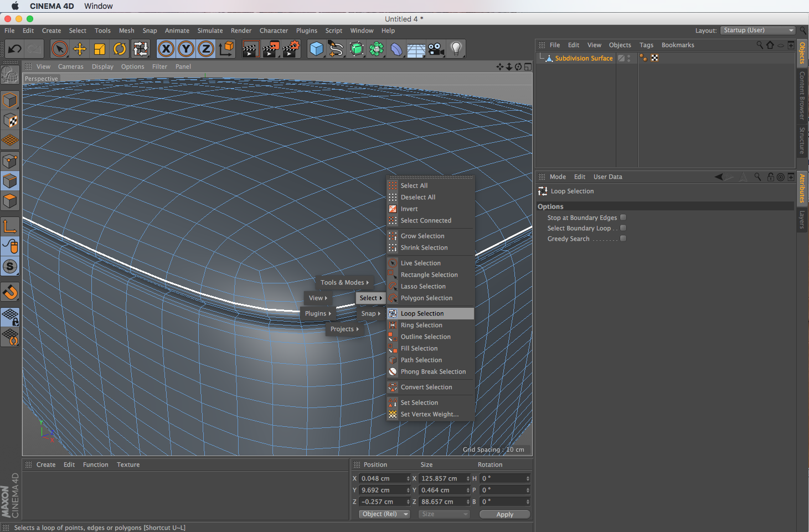Image resolution: width=809 pixels, height=532 pixels.
Task: Open Edit Render Settings icon
Action: pos(291,49)
